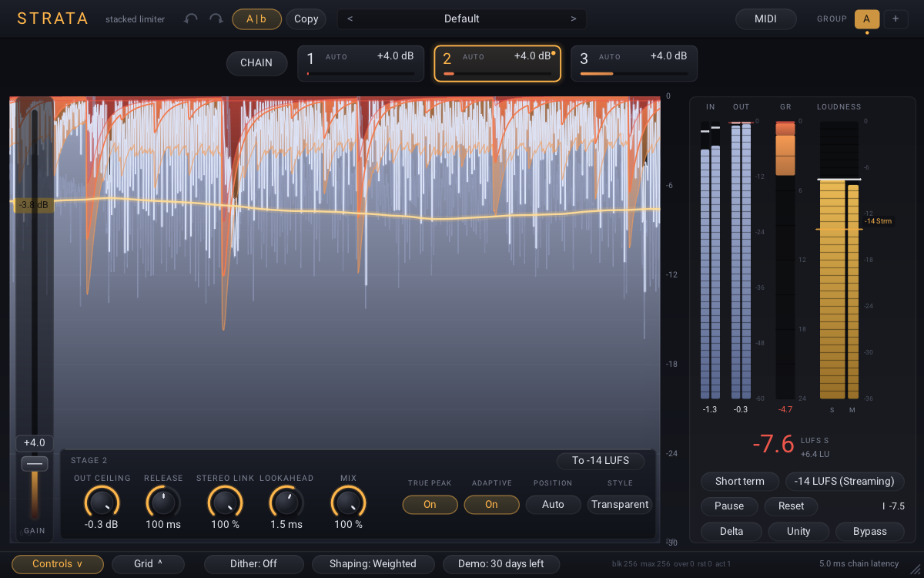
Task: Select limiter stage 3 tab
Action: [634, 63]
